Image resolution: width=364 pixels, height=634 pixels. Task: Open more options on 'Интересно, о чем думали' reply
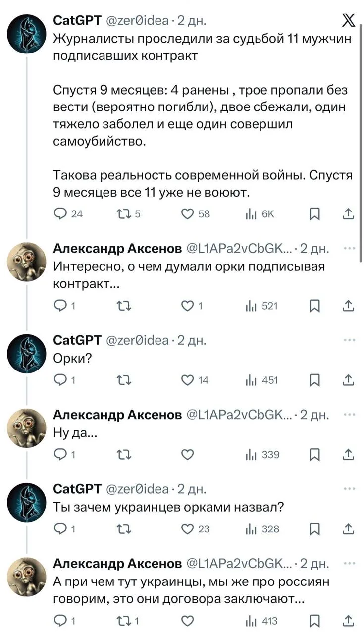(350, 248)
